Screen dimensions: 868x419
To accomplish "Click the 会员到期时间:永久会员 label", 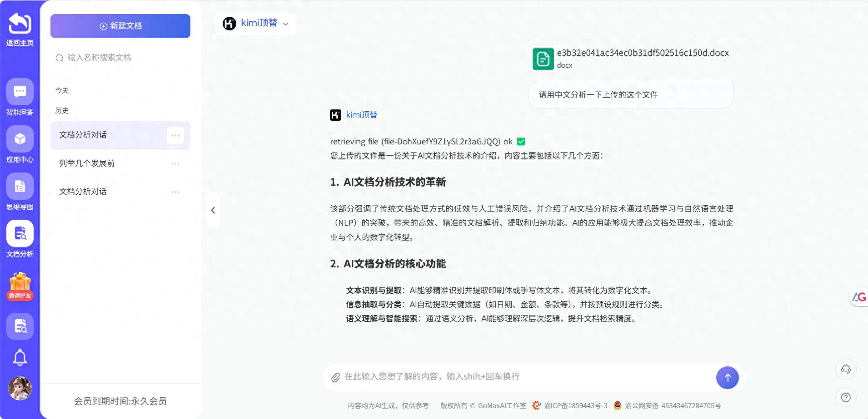I will point(120,401).
